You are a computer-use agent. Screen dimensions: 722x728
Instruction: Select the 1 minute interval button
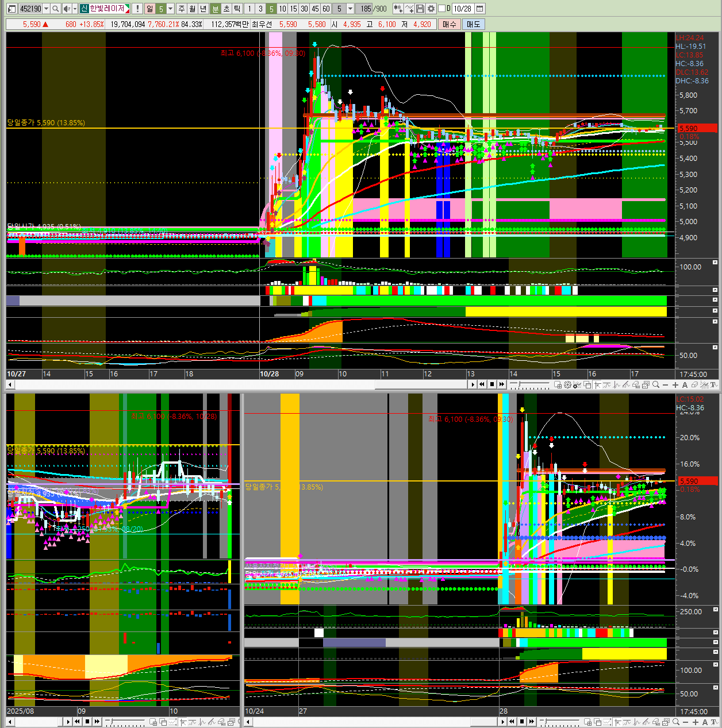click(x=249, y=9)
